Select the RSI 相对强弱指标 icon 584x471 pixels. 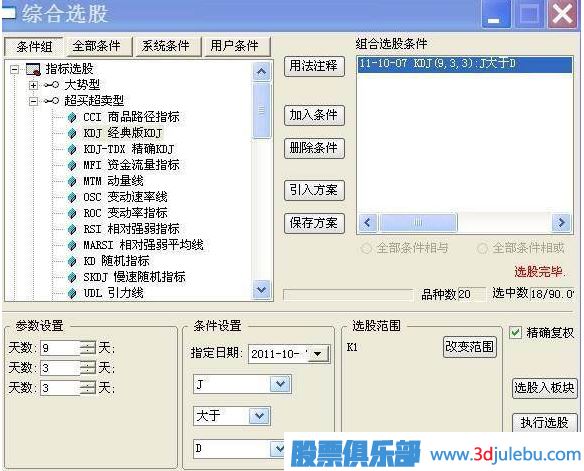click(72, 230)
